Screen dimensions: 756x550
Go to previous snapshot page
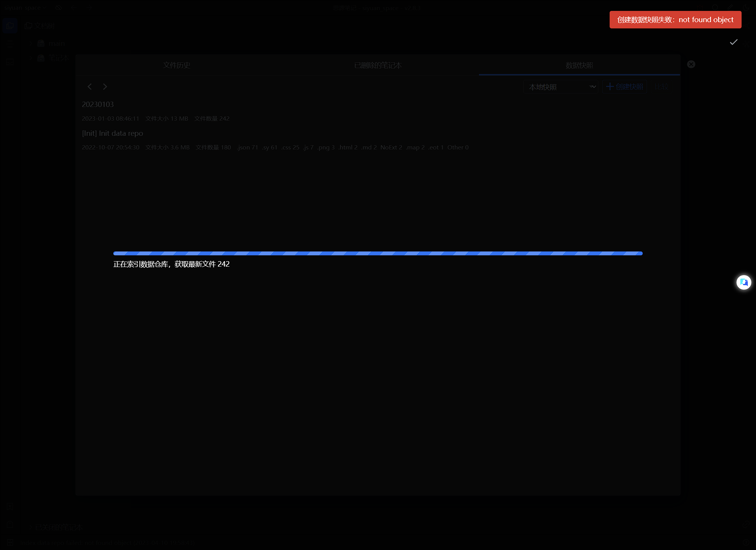pos(90,86)
